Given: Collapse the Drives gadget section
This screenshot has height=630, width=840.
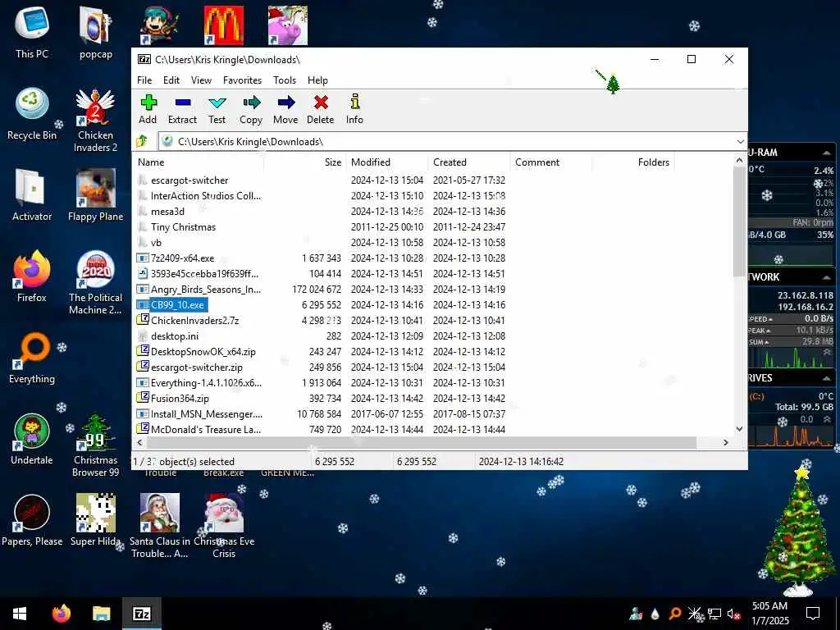Looking at the screenshot, I should (827, 378).
